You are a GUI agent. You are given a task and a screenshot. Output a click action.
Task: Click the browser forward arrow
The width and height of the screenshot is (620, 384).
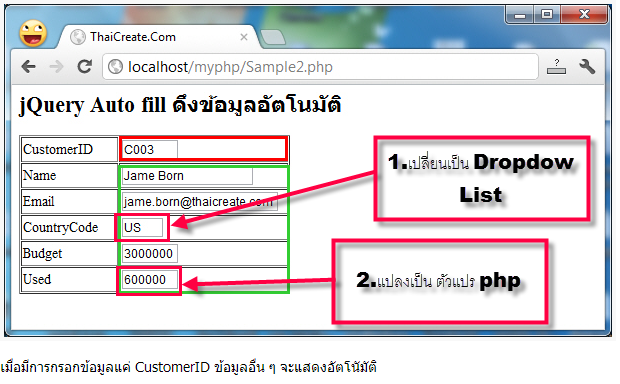57,66
